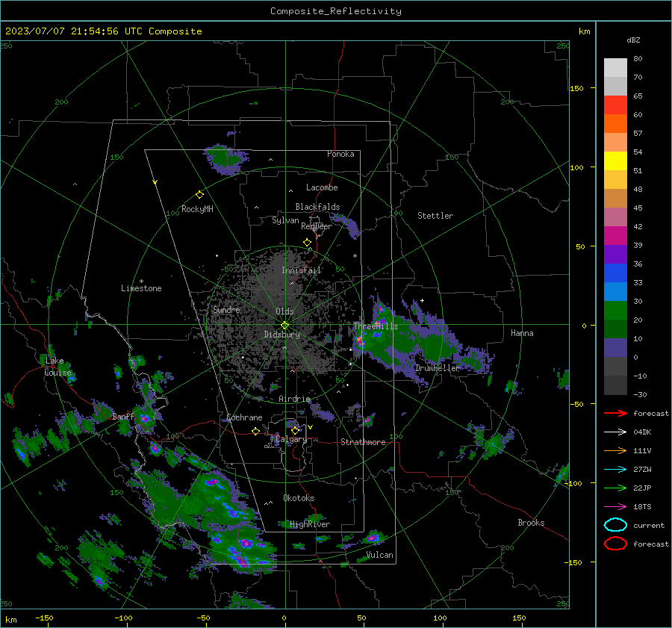Click the ThreeHills label on map
Viewport: 672px width, 628px height.
point(376,326)
